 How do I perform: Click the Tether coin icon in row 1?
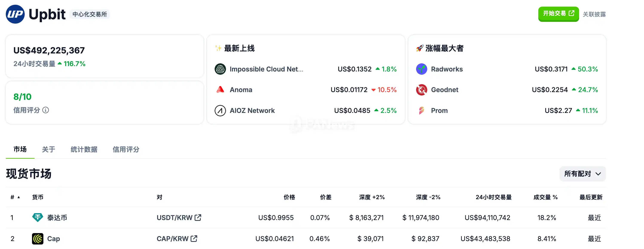(38, 217)
